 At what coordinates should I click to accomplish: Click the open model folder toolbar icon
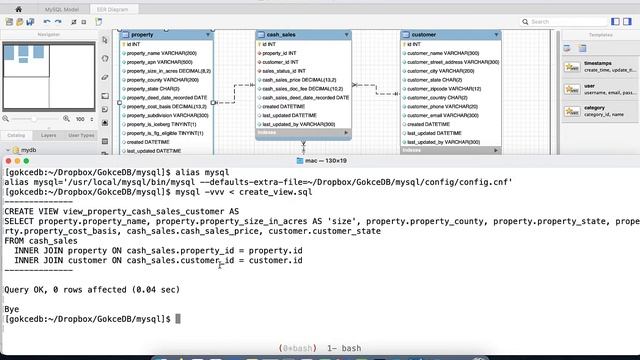(20, 22)
